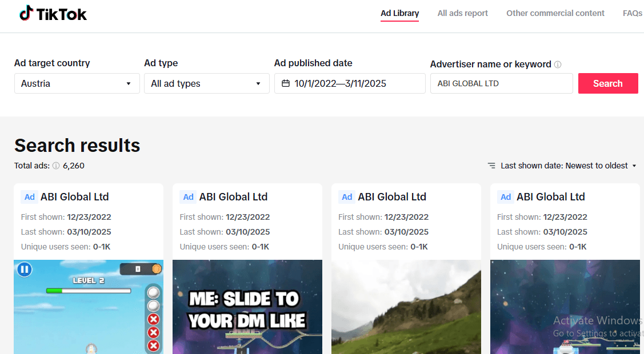Screen dimensions: 644x354
Task: Open the Ad target country dropdown
Action: point(77,83)
